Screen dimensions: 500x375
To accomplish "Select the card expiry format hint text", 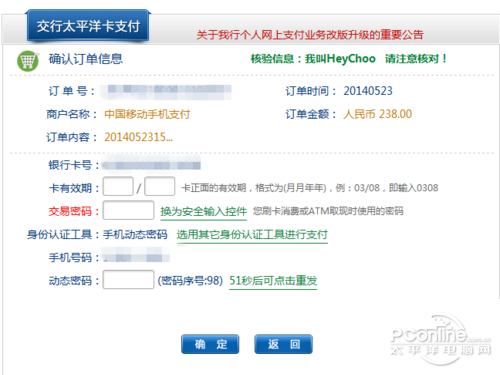I will click(x=310, y=188).
